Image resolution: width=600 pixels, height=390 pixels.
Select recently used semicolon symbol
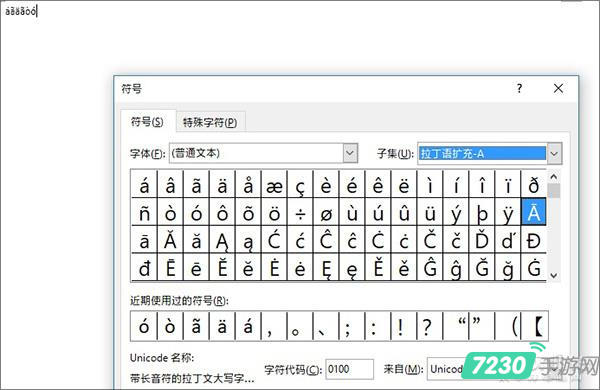coord(352,326)
